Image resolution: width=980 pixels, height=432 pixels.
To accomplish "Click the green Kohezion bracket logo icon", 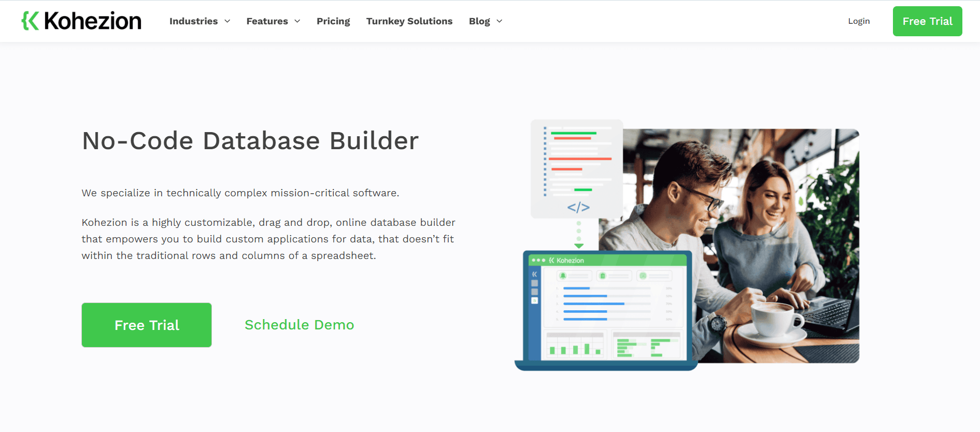I will (30, 21).
